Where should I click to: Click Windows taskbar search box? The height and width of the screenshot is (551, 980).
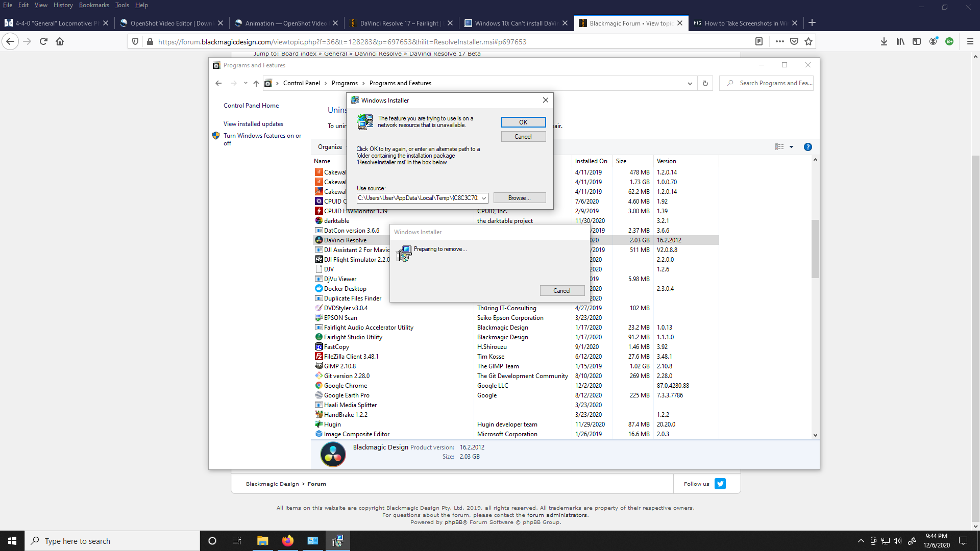[x=112, y=541]
